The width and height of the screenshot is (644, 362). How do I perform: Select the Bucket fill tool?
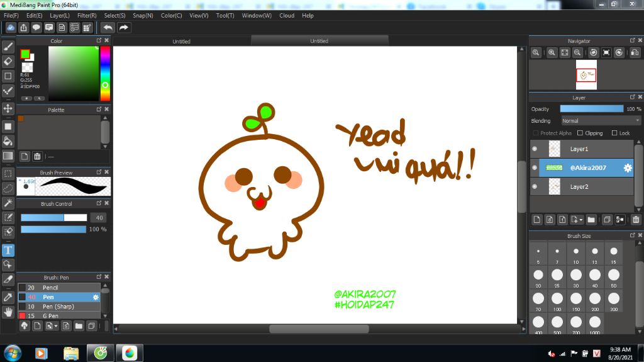coord(8,141)
